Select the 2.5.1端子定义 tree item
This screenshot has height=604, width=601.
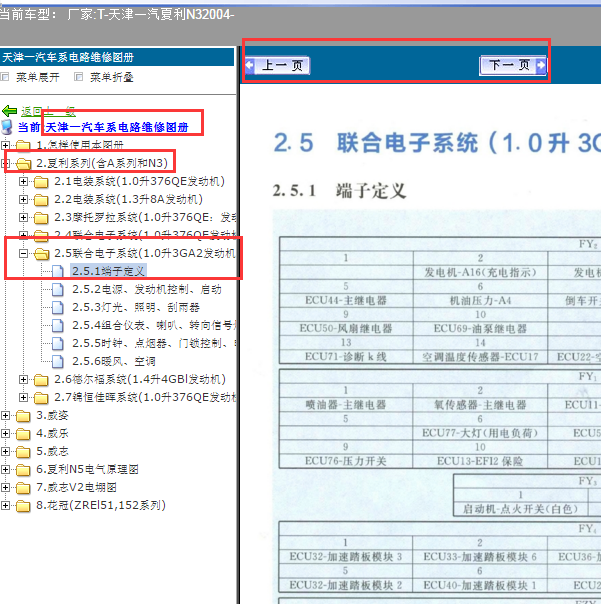point(108,271)
